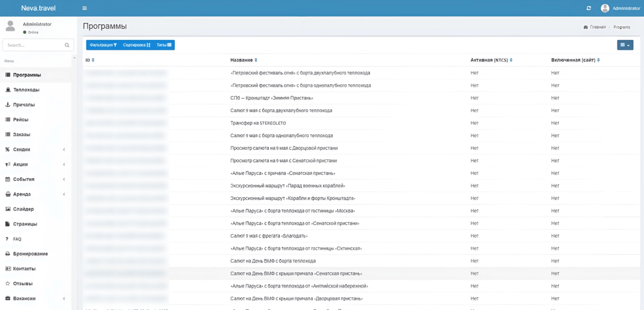Click the Страницы file icon
Screen dimensions: 644x310
8,224
